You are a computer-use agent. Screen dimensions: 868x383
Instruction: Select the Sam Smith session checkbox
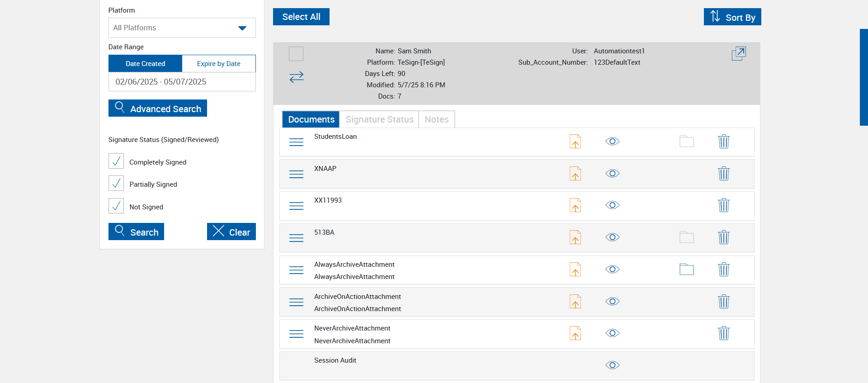(x=296, y=54)
